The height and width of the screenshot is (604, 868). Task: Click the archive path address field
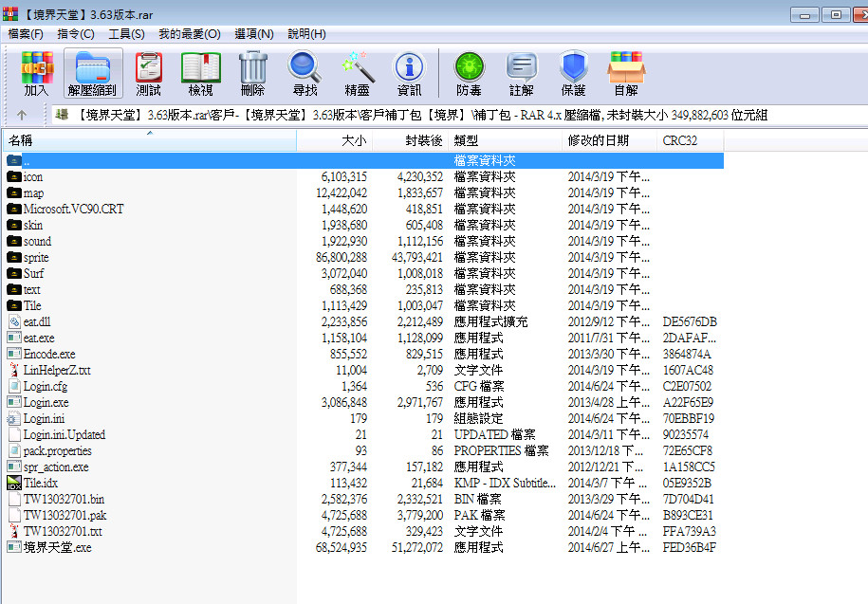(459, 115)
